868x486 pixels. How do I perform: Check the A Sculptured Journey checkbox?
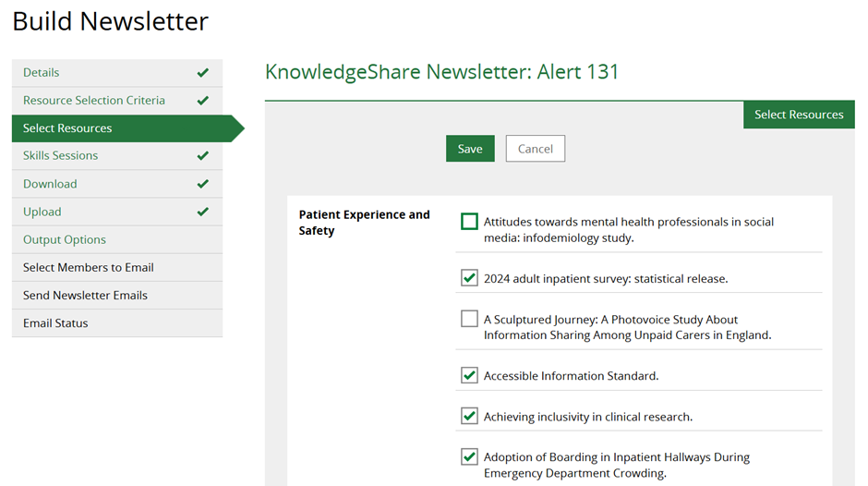pyautogui.click(x=469, y=319)
